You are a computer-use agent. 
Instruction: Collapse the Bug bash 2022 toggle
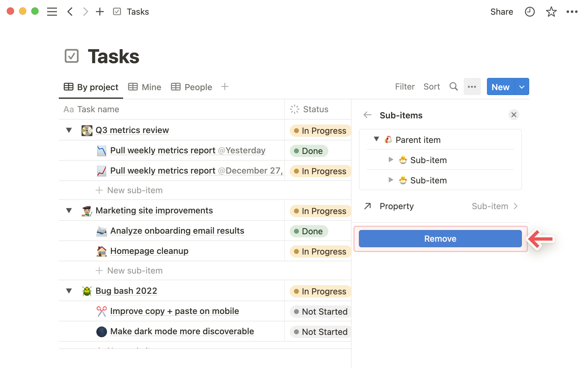[x=69, y=291]
